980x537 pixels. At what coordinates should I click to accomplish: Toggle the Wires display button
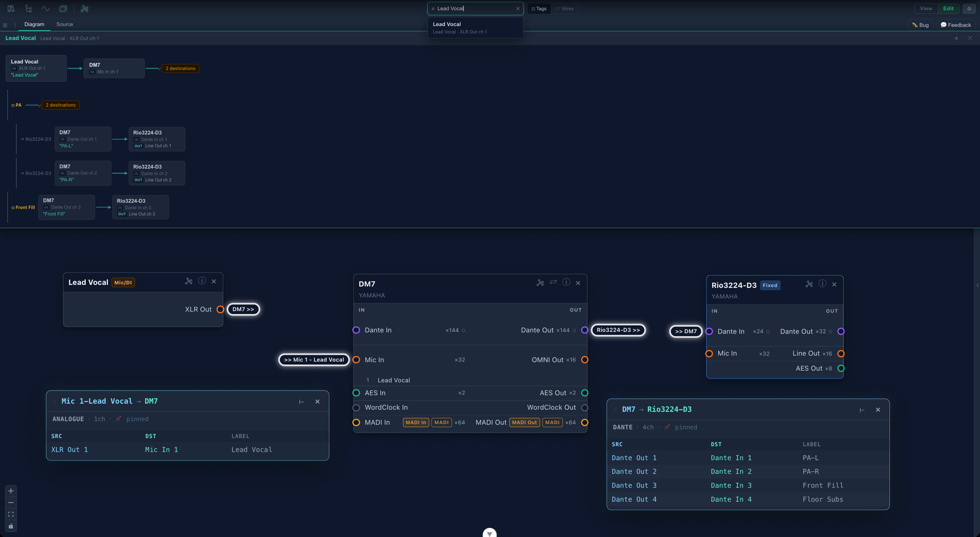(564, 8)
